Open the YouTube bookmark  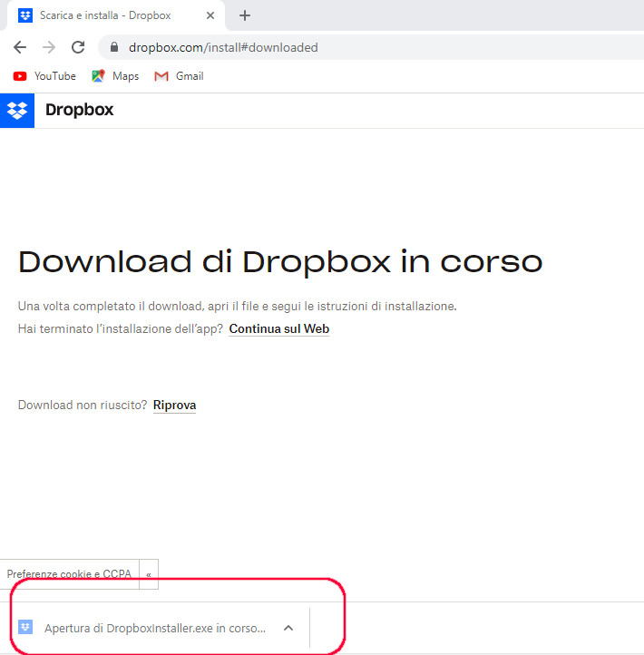(44, 76)
